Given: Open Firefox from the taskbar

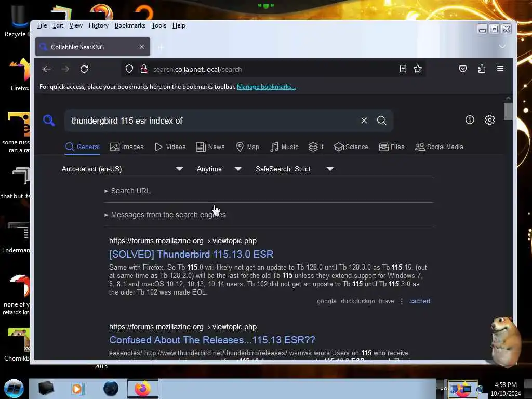Looking at the screenshot, I should [x=143, y=389].
